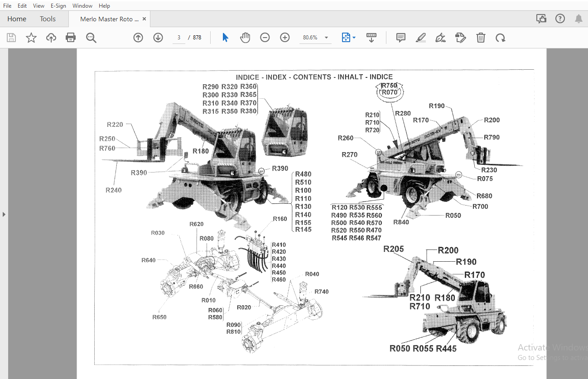Click the fit page tool icon
Viewport: 588px width, 379px height.
coord(346,38)
